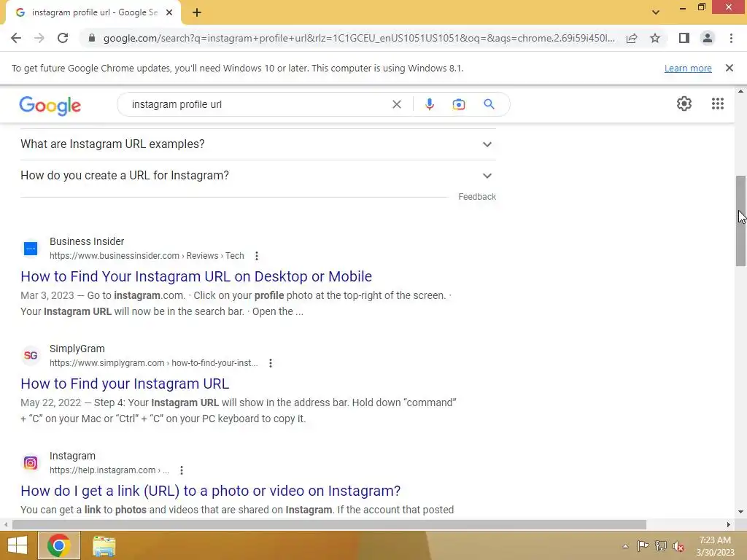Click the Chrome taskbar icon

point(58,545)
